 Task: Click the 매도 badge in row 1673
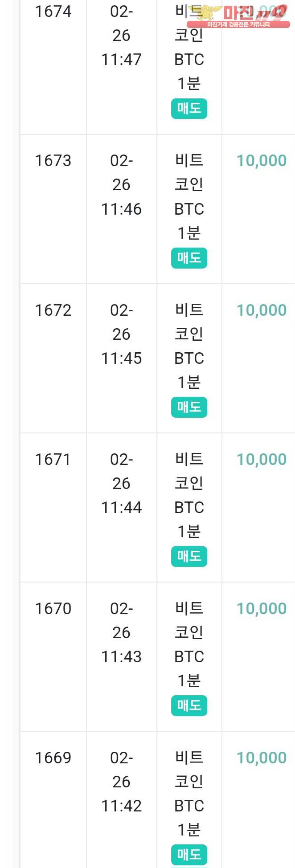189,258
